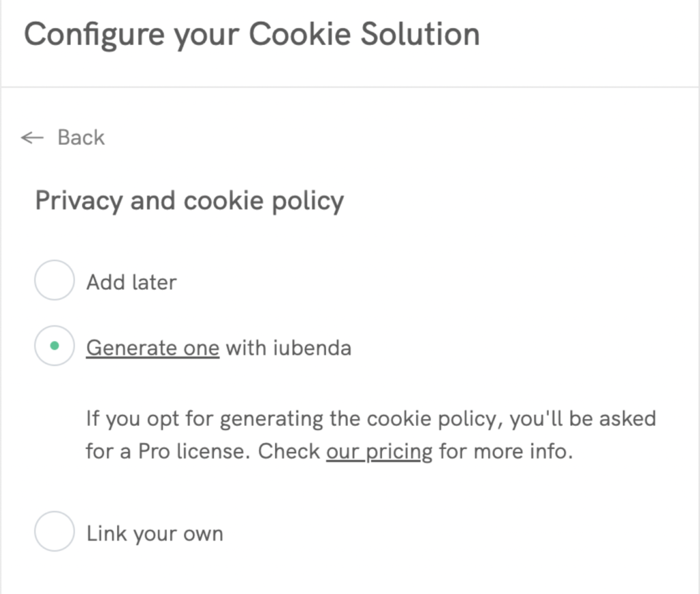The height and width of the screenshot is (594, 700).
Task: Click the 'with iubenda' label text
Action: (288, 348)
